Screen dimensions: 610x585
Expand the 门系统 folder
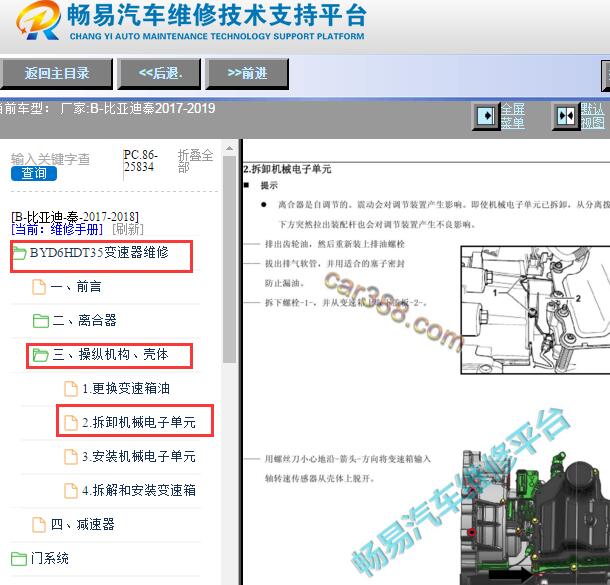pos(49,559)
